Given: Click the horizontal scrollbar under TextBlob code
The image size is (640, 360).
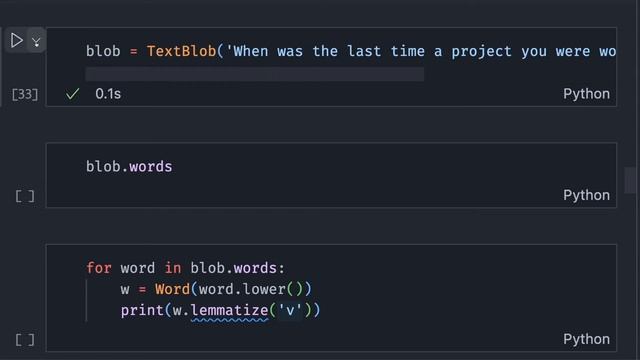Looking at the screenshot, I should click(x=255, y=74).
